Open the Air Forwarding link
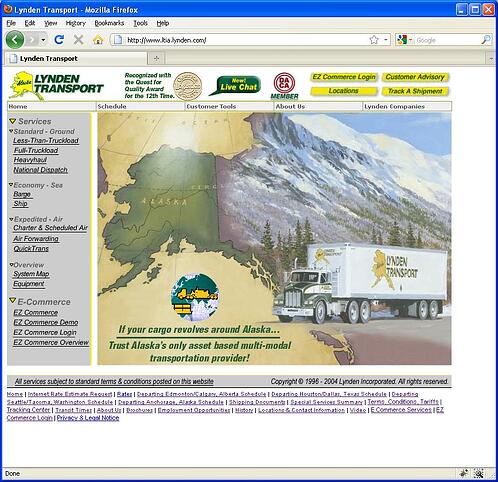The image size is (498, 482). [36, 239]
